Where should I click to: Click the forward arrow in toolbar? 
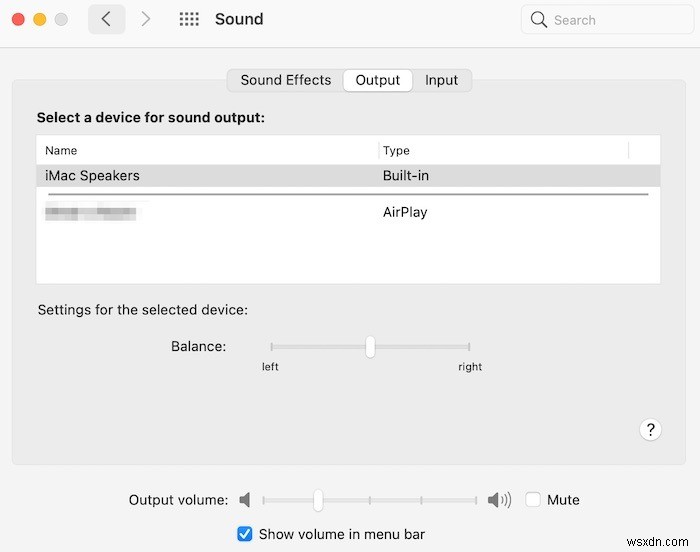tap(146, 19)
